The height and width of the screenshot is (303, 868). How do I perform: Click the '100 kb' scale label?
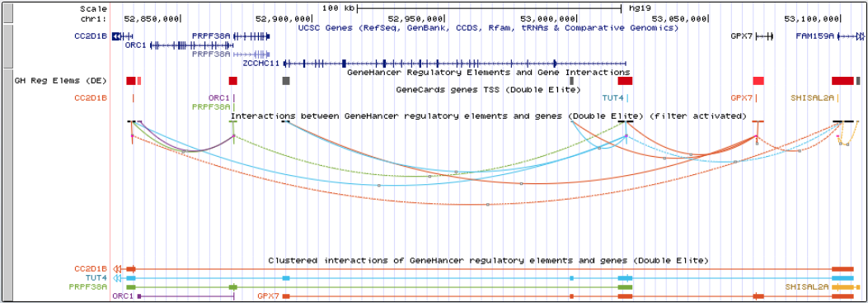click(x=337, y=8)
